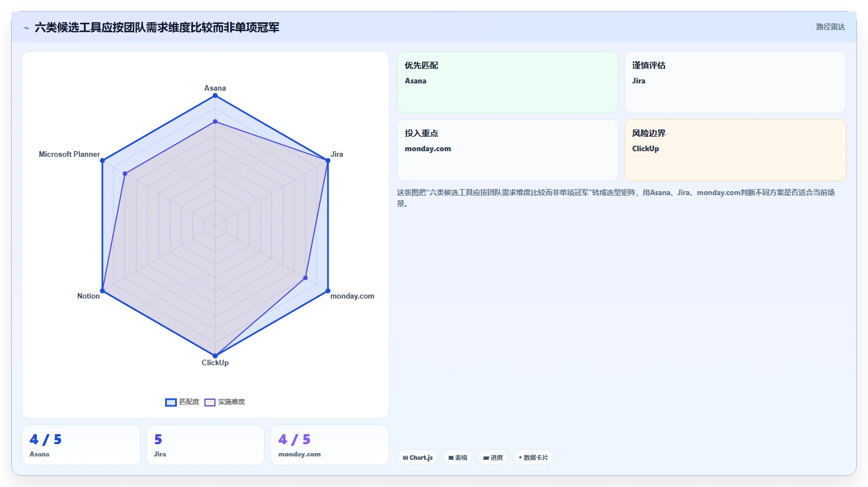Image resolution: width=868 pixels, height=487 pixels.
Task: Select the 4 / 5 monday.com stat card
Action: click(329, 445)
